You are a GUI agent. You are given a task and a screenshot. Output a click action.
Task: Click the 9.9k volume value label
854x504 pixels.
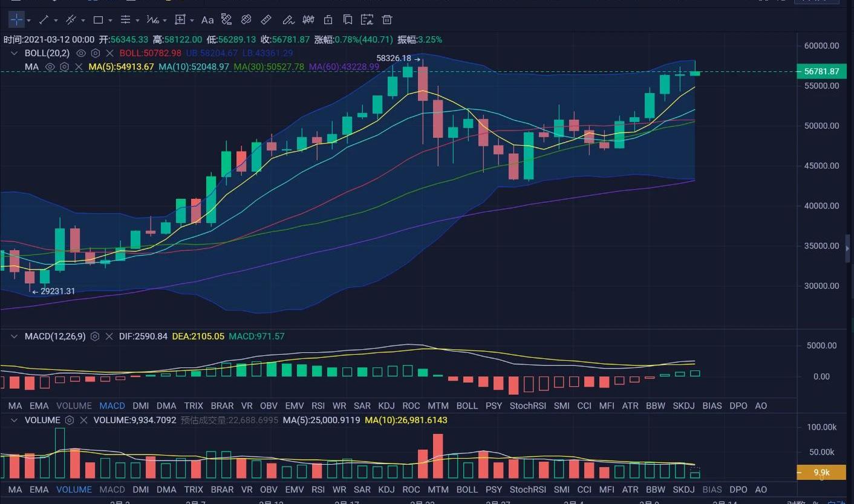click(x=821, y=473)
